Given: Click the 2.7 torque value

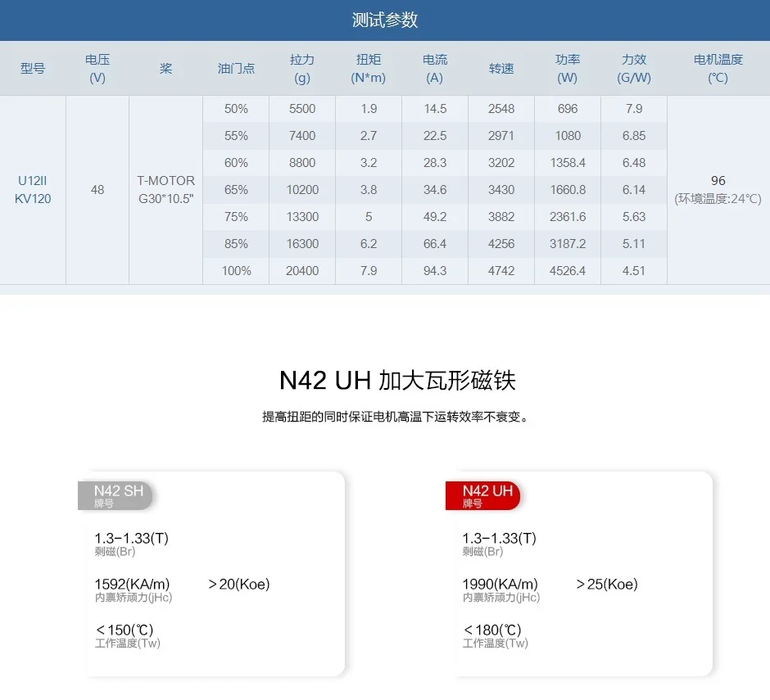Looking at the screenshot, I should pyautogui.click(x=369, y=135).
